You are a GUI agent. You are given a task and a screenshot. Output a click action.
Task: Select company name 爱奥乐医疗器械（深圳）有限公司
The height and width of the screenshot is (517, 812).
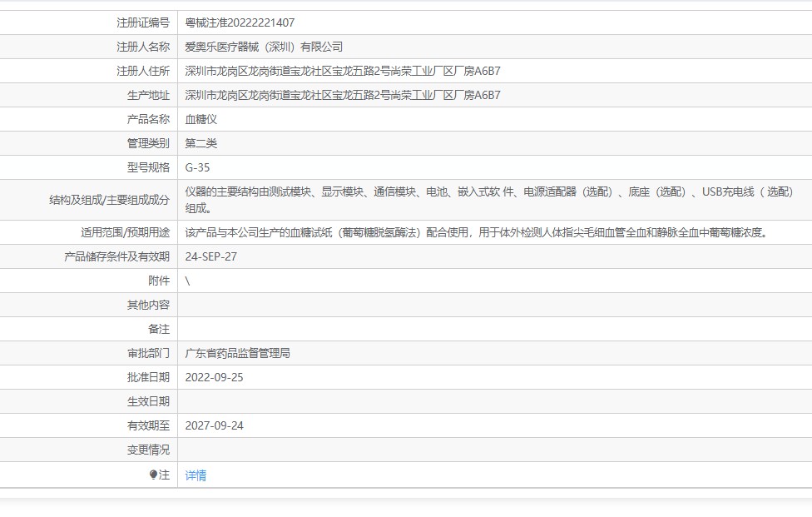264,47
